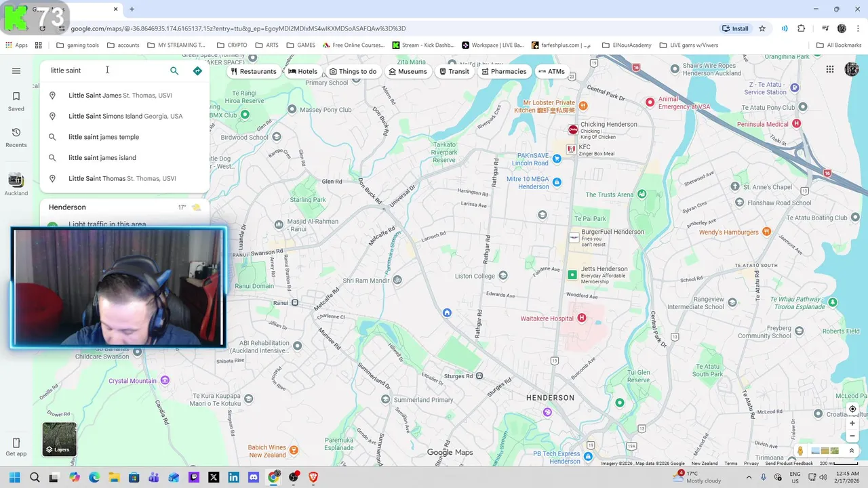This screenshot has width=868, height=488.
Task: Open the Recents panel
Action: (16, 138)
